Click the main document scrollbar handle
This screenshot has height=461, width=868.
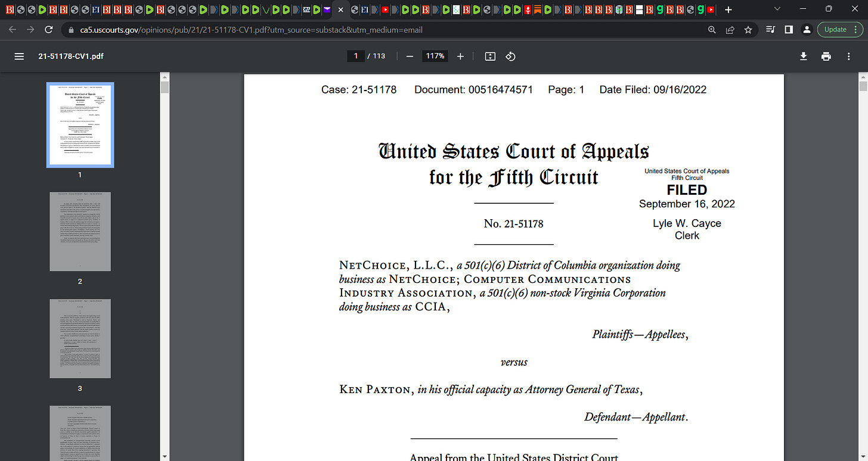pyautogui.click(x=863, y=85)
